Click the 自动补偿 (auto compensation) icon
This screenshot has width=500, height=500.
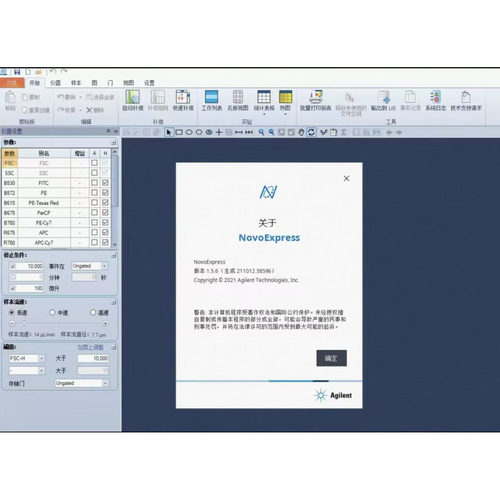point(132,97)
